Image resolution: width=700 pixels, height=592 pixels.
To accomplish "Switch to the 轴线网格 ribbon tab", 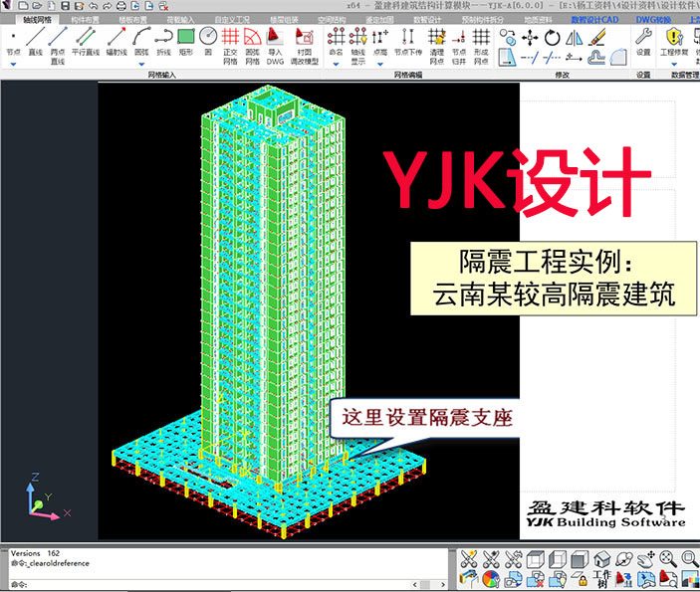I will point(37,20).
